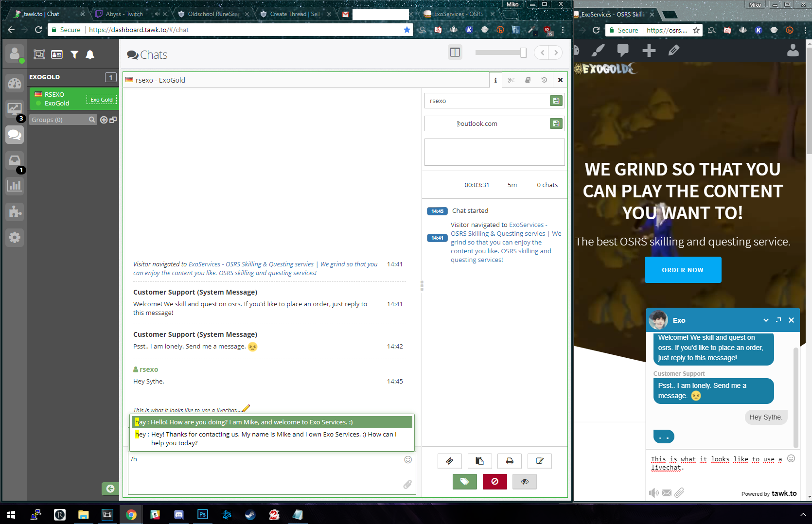
Task: Bookmark star in dashboard address bar
Action: point(407,30)
